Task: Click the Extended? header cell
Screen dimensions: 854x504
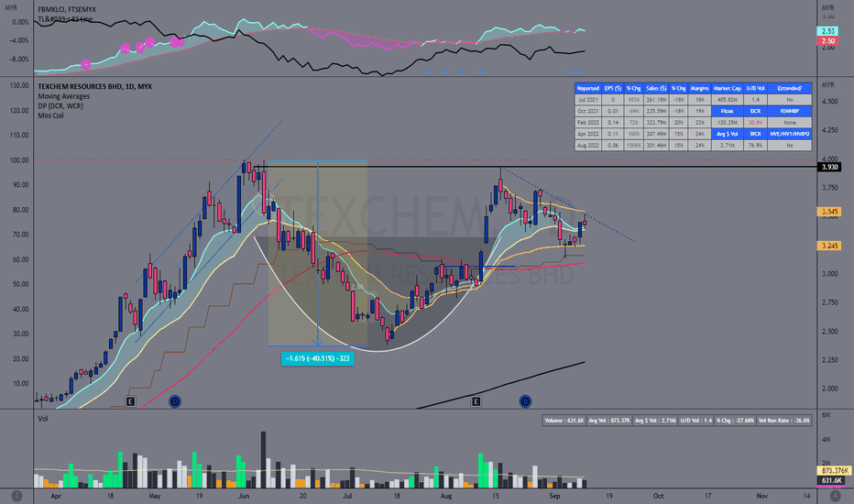Action: pyautogui.click(x=790, y=88)
